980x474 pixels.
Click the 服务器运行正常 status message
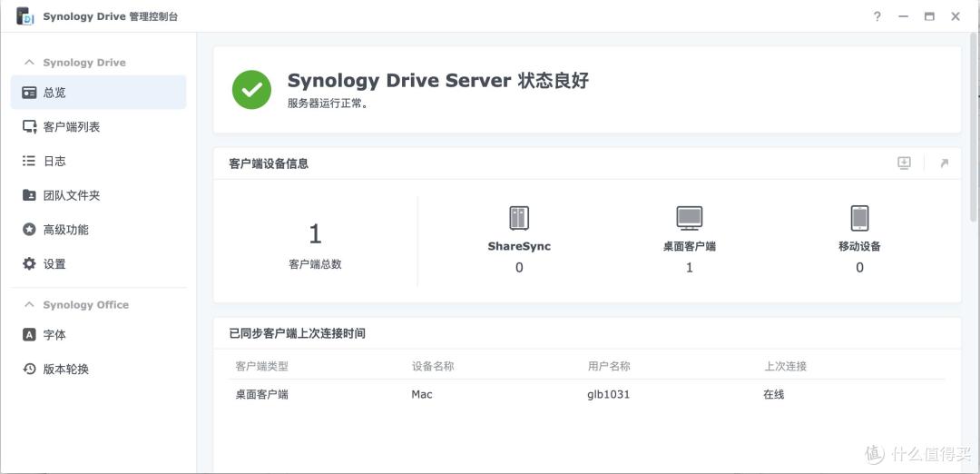point(328,104)
